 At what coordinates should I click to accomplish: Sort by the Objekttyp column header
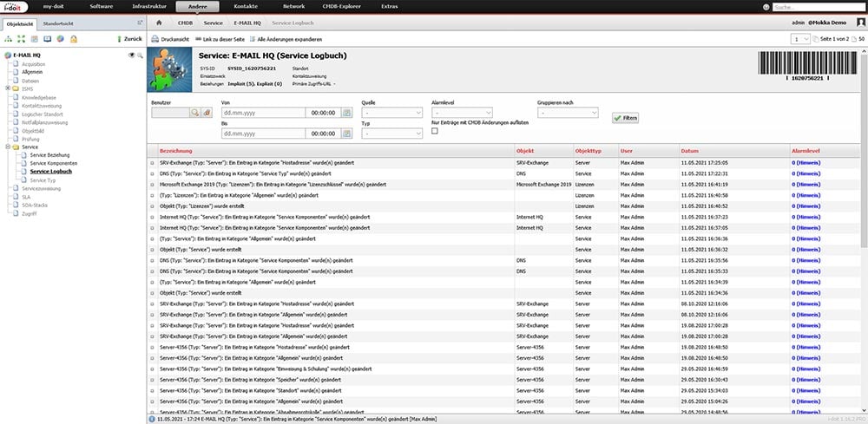[x=589, y=150]
